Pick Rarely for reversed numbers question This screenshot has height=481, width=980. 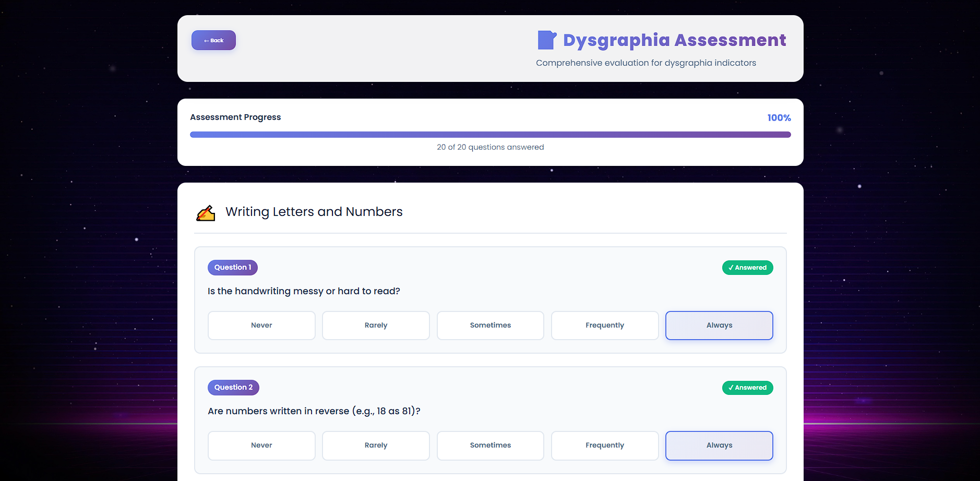point(376,446)
